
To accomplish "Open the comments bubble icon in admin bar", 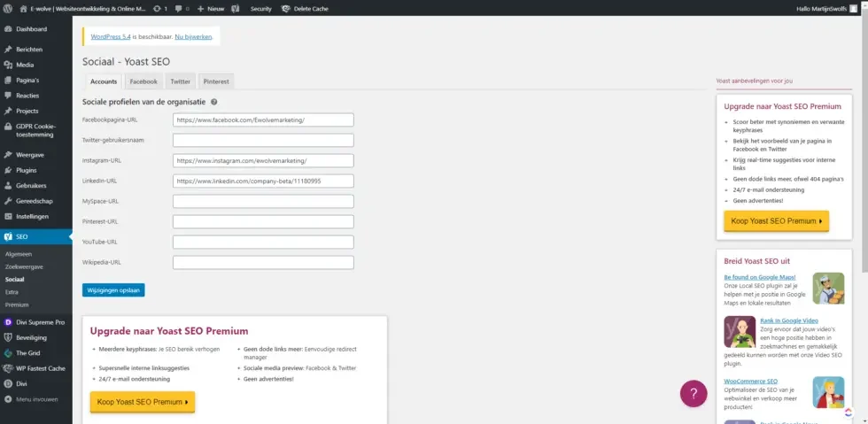I will click(x=179, y=9).
